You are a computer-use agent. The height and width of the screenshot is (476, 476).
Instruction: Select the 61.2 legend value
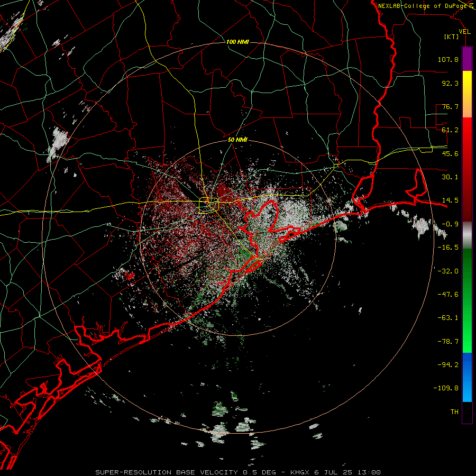coord(450,130)
